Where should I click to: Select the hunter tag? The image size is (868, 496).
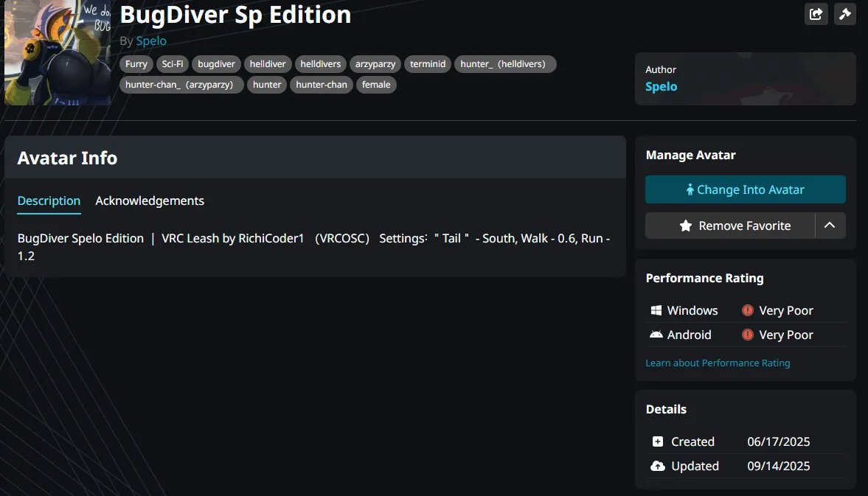[x=267, y=85]
